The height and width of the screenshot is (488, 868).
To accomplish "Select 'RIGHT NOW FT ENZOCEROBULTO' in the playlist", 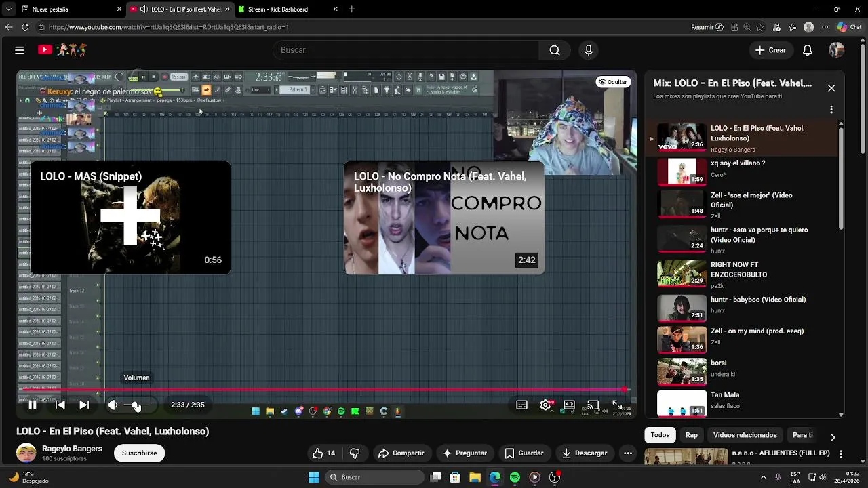I will [x=743, y=274].
